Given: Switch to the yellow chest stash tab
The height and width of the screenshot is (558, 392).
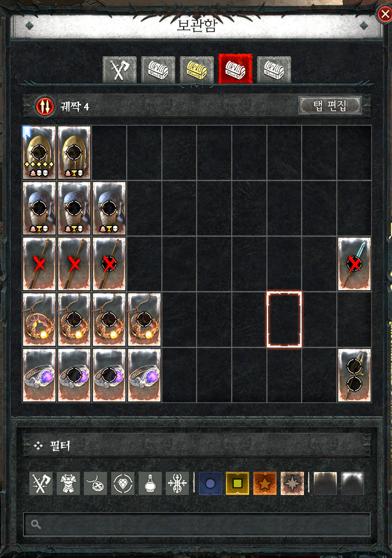Looking at the screenshot, I should point(196,70).
